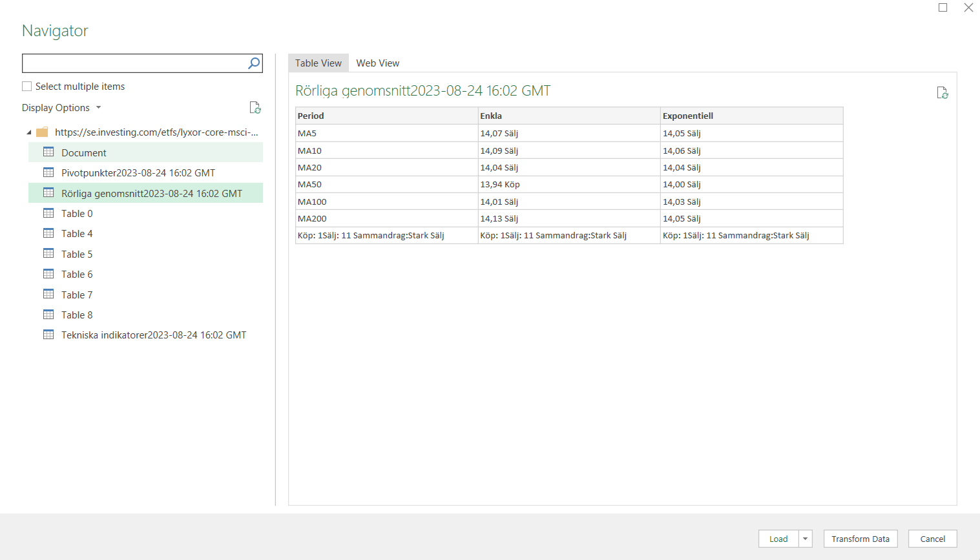Screen dimensions: 980x560
Task: Select Pivotpunkter2023-08-24 16:02 GMT table
Action: pos(138,173)
